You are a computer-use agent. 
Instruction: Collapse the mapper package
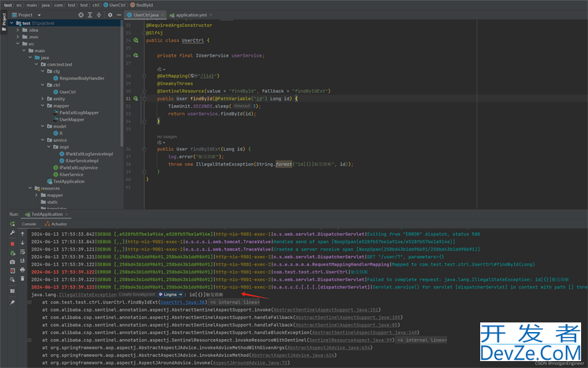(x=42, y=106)
